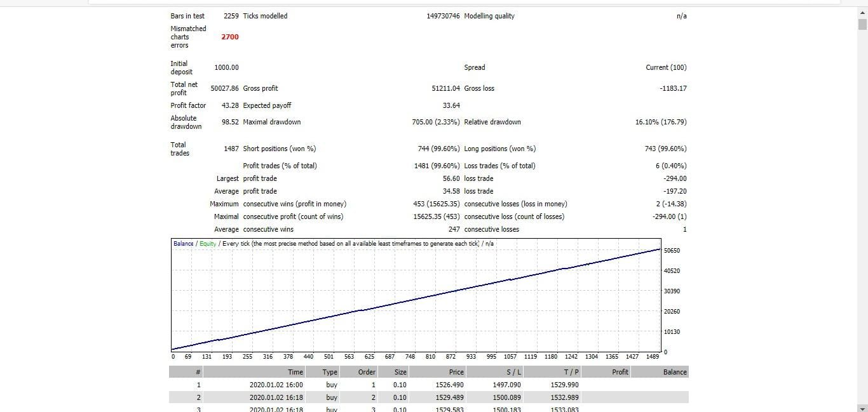Click the scrollbar down arrow
Screen dimensions: 868x412
pyautogui.click(x=862, y=407)
